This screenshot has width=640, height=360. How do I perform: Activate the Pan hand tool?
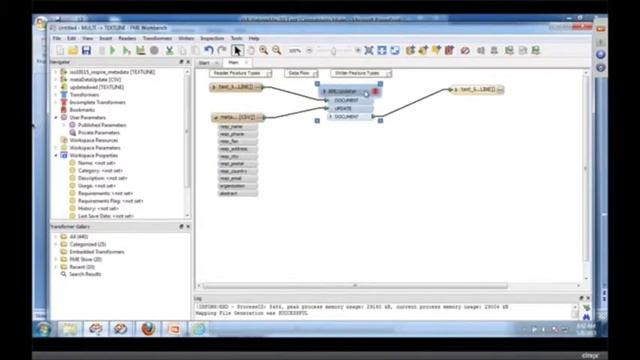click(251, 50)
